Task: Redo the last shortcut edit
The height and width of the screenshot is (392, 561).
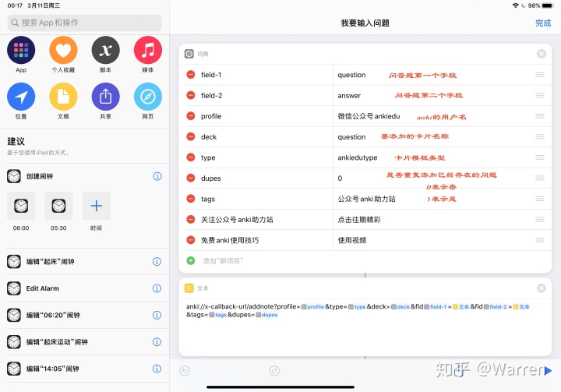Action: 274,371
